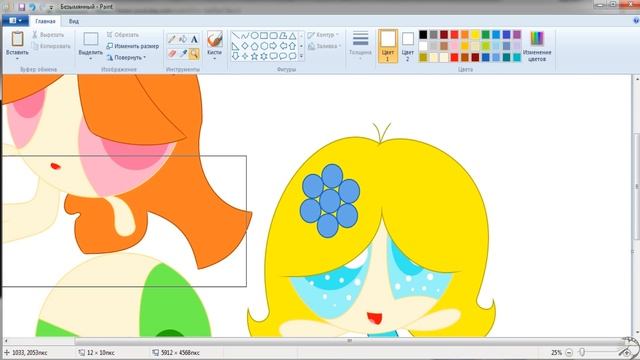Click the Копировать copy button

[x=51, y=46]
